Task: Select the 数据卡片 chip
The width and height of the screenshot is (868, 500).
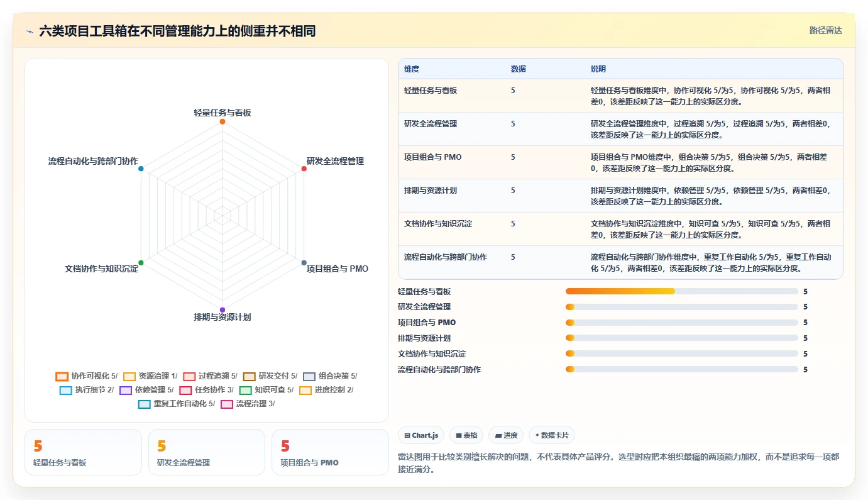Action: pos(552,435)
